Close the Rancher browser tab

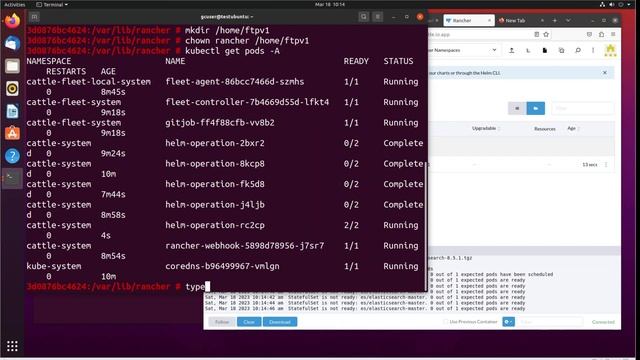click(x=489, y=20)
